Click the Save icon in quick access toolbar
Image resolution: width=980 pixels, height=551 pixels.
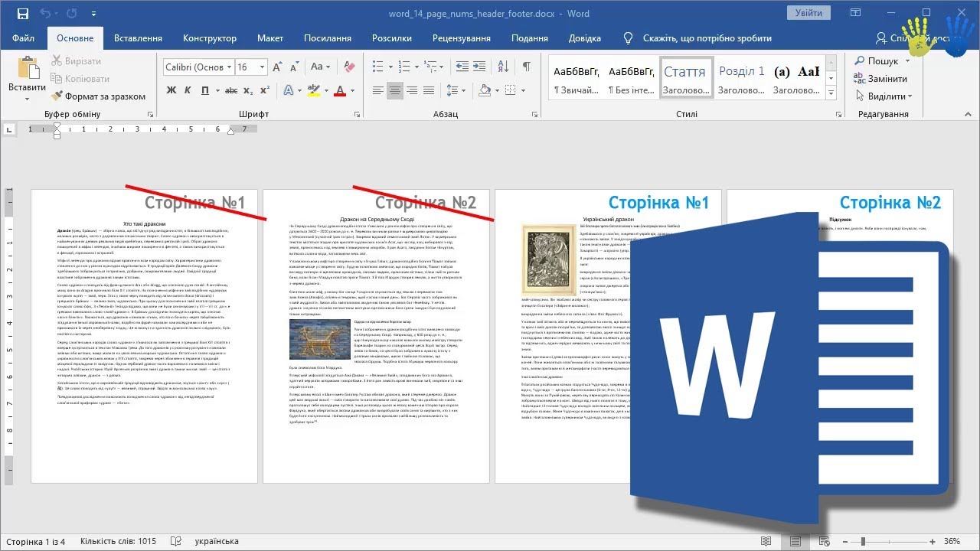point(22,14)
